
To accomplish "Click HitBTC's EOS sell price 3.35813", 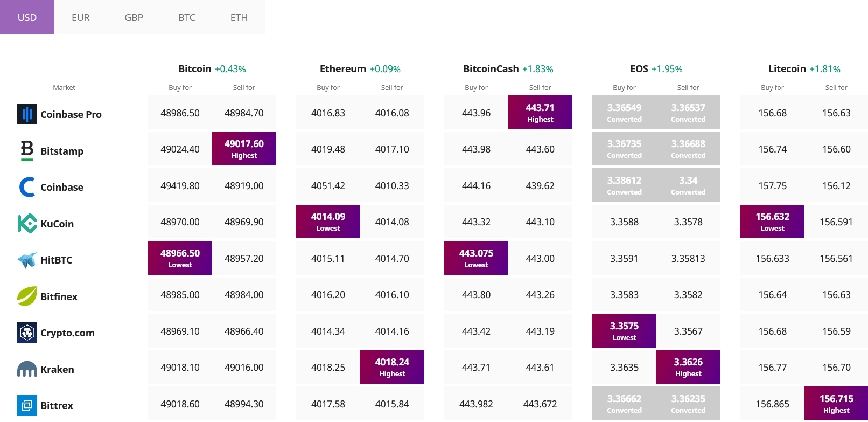I will (x=688, y=258).
